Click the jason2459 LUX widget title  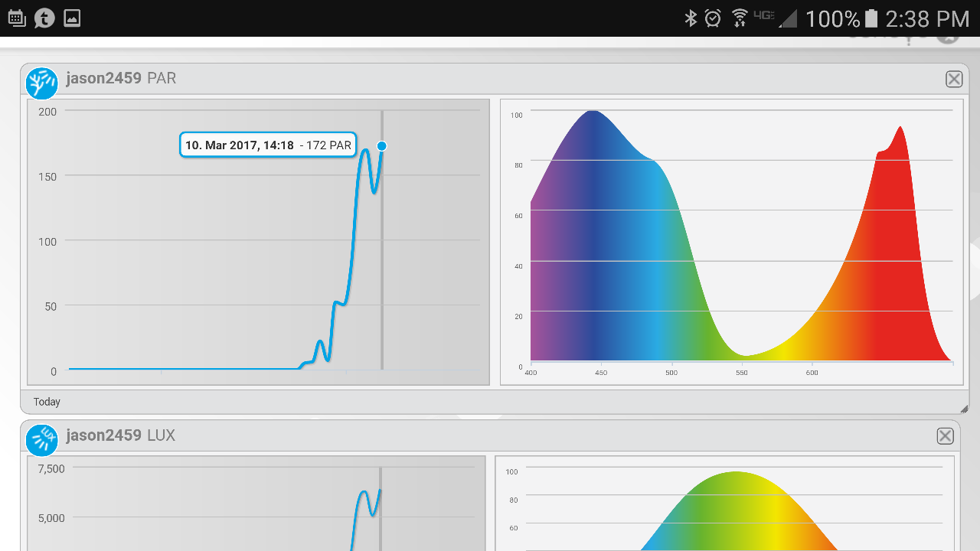pos(121,435)
